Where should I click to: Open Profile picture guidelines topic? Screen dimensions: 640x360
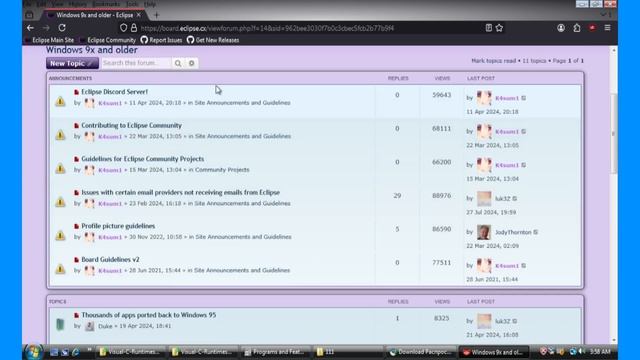[x=118, y=226]
